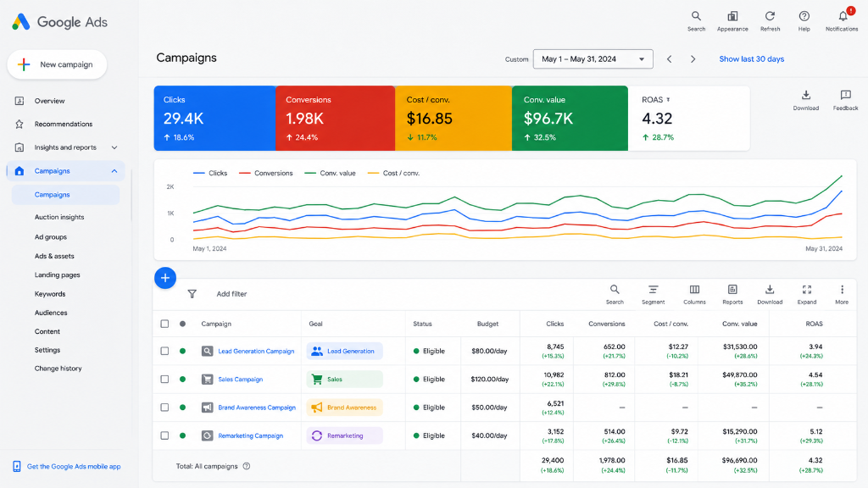Open Remarketing Campaign link
This screenshot has height=488, width=868.
tap(250, 436)
